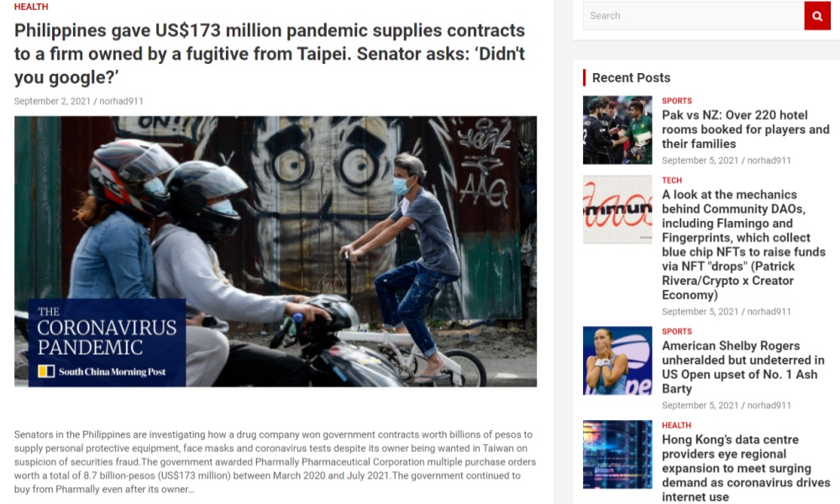Click the red search magnifier button
The image size is (840, 504).
817,16
